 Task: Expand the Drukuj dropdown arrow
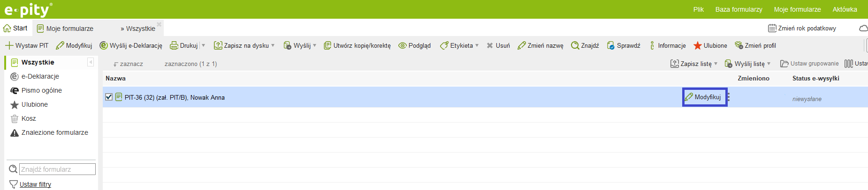click(x=204, y=45)
